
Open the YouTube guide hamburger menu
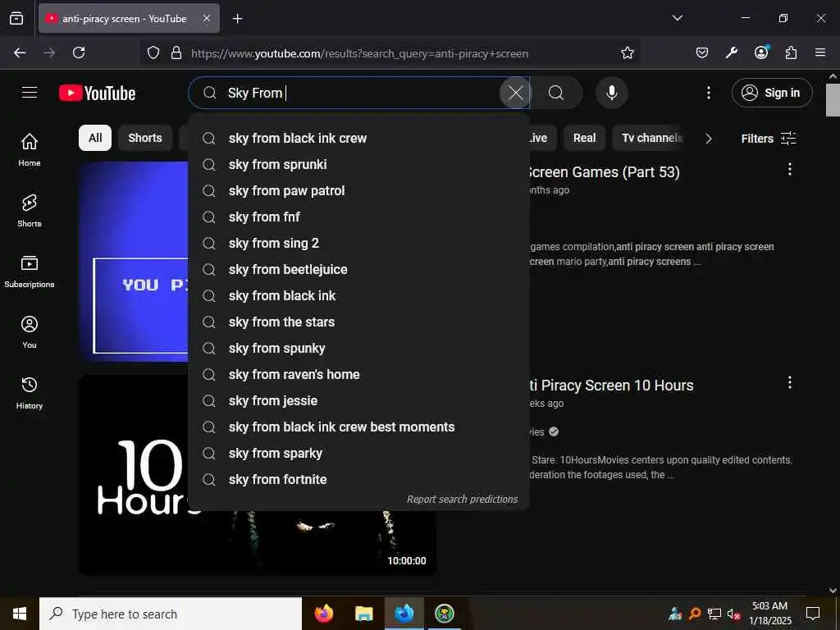point(30,93)
